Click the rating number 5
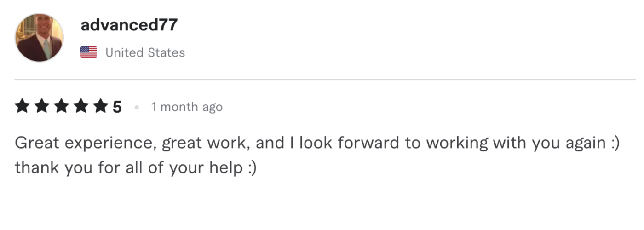The width and height of the screenshot is (644, 230). click(117, 107)
